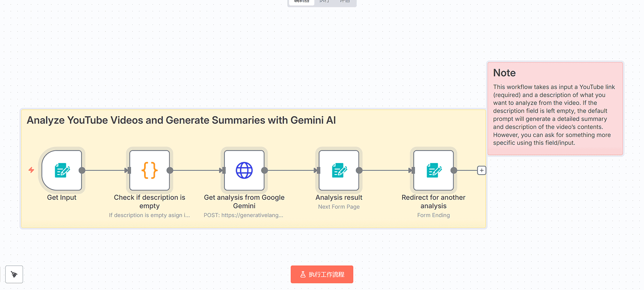
Task: Open the Analysis result form node
Action: coord(339,170)
